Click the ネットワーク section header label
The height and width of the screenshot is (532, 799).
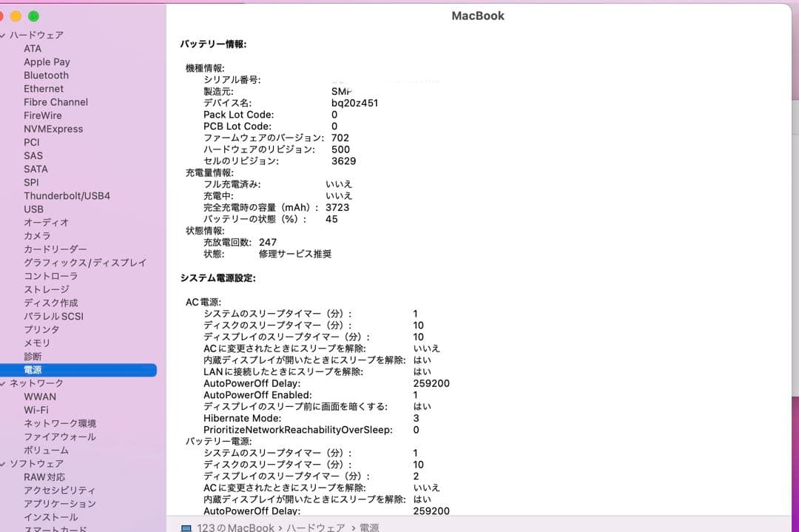click(37, 383)
